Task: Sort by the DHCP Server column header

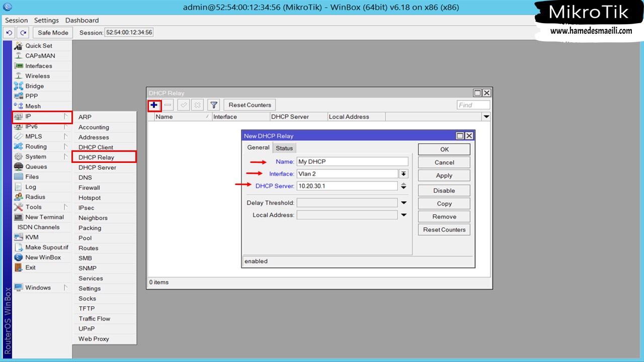Action: coord(298,117)
